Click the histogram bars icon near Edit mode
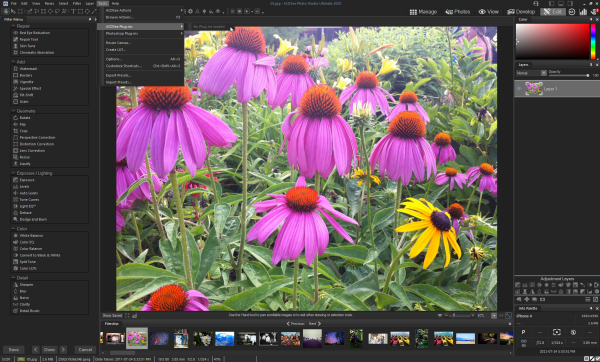The image size is (600, 362). pyautogui.click(x=583, y=12)
